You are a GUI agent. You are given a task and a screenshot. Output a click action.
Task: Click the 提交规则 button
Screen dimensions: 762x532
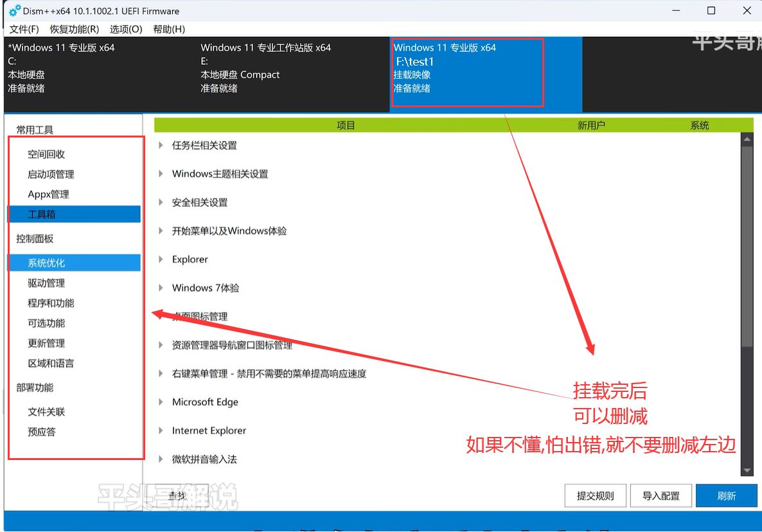coord(595,495)
